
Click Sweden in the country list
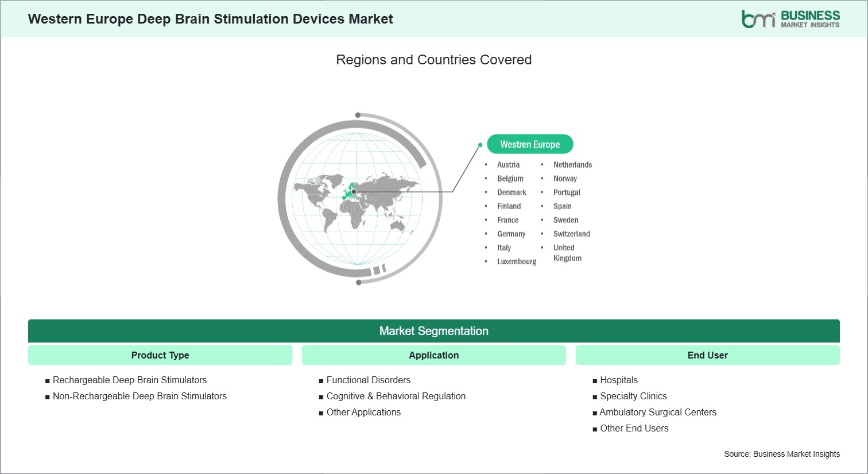click(x=566, y=220)
